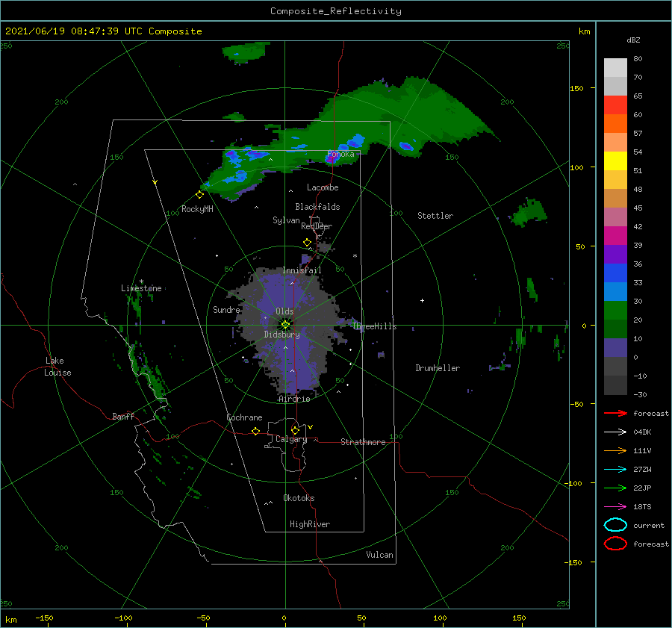The width and height of the screenshot is (672, 628).
Task: Click the HighRiver city label
Action: [310, 524]
